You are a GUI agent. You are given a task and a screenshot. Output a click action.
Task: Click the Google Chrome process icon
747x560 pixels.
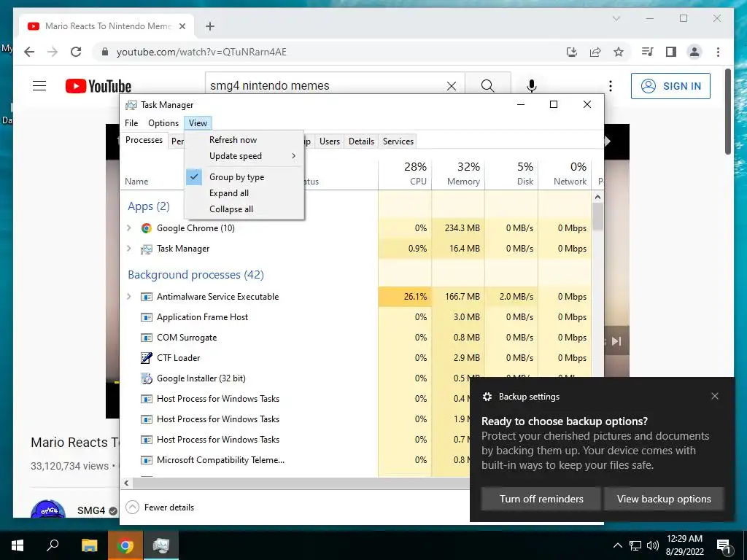click(x=146, y=228)
